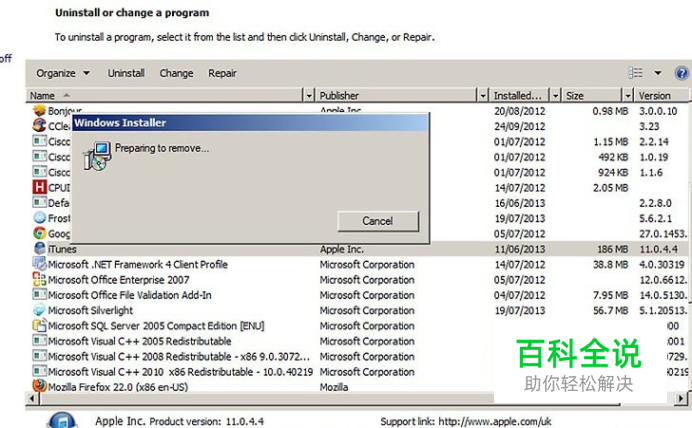Image resolution: width=692 pixels, height=428 pixels.
Task: Click the large iTunes icon in details pane
Action: click(62, 420)
